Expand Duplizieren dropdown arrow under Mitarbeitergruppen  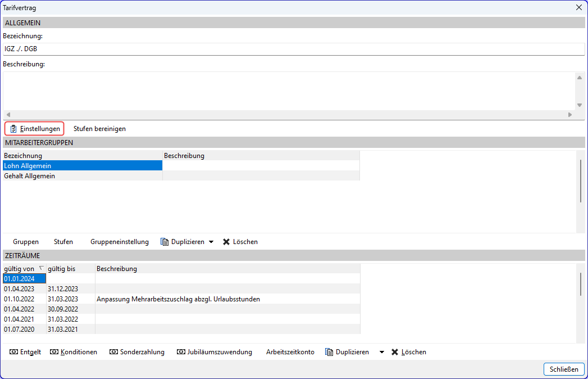click(211, 242)
